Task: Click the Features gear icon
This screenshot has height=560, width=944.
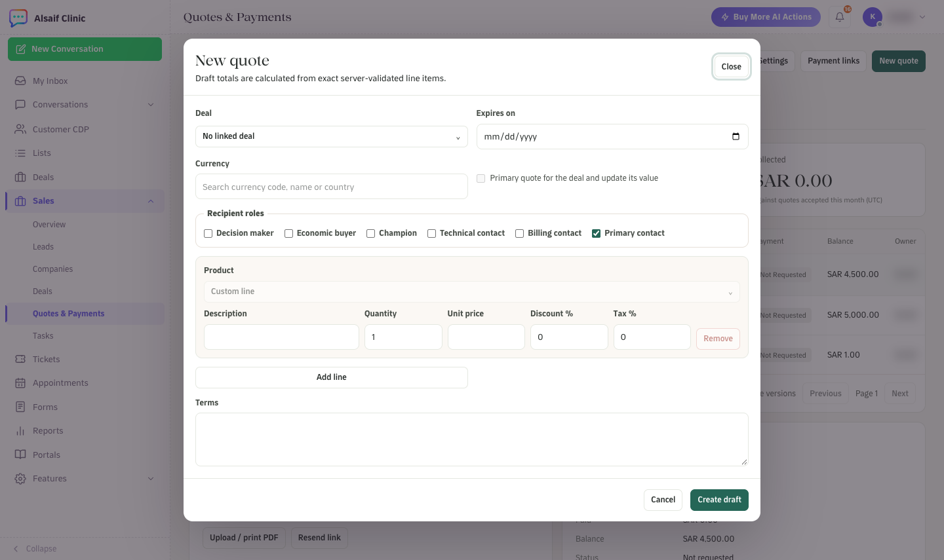Action: [20, 479]
